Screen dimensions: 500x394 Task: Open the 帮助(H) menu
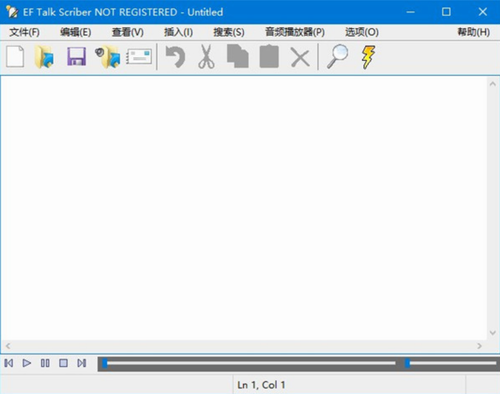pyautogui.click(x=473, y=32)
